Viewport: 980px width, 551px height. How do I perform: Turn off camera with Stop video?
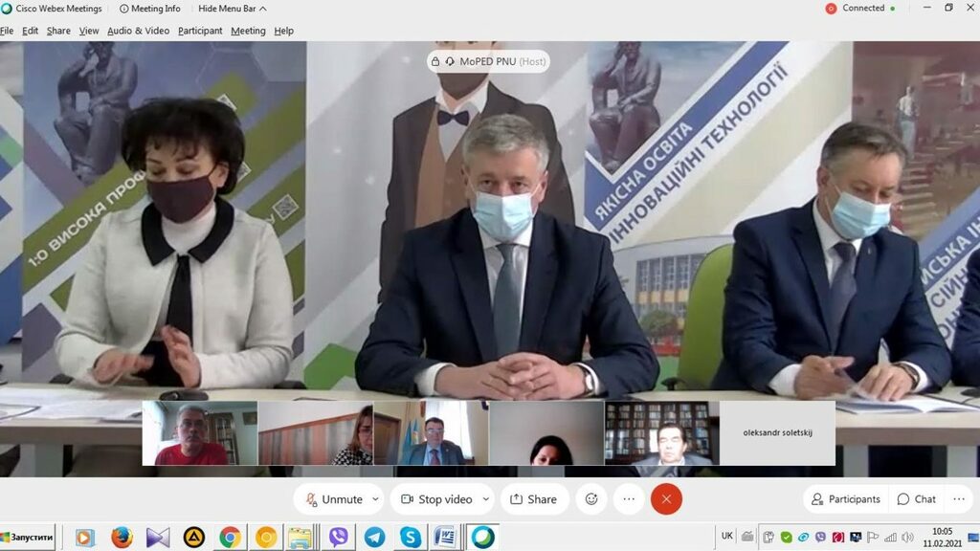click(x=436, y=499)
